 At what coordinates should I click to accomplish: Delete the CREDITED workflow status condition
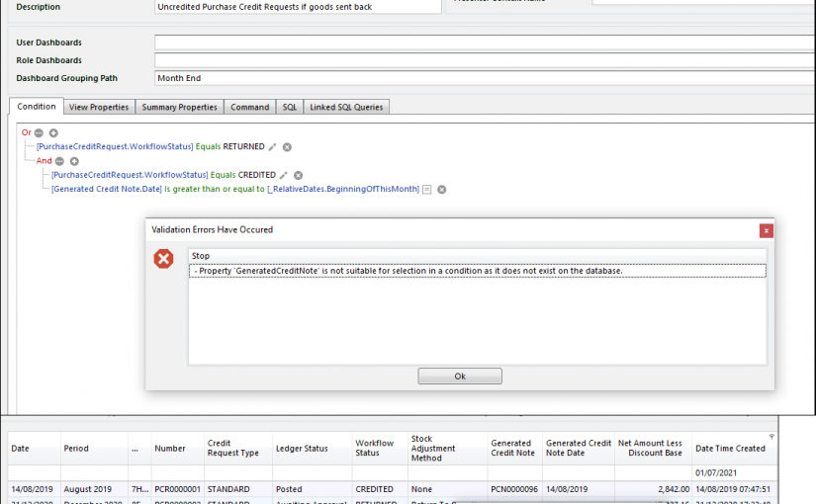[298, 175]
